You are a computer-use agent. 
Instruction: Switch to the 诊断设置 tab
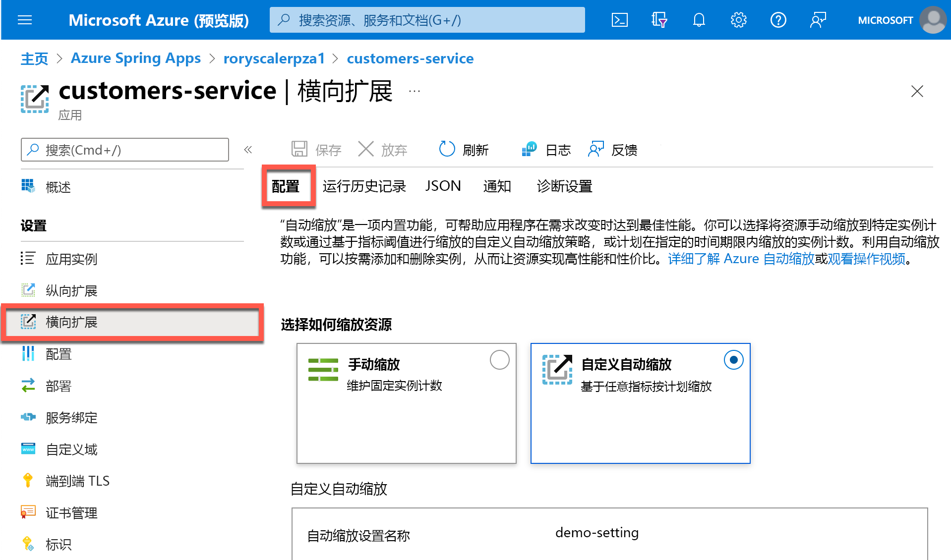pyautogui.click(x=565, y=186)
